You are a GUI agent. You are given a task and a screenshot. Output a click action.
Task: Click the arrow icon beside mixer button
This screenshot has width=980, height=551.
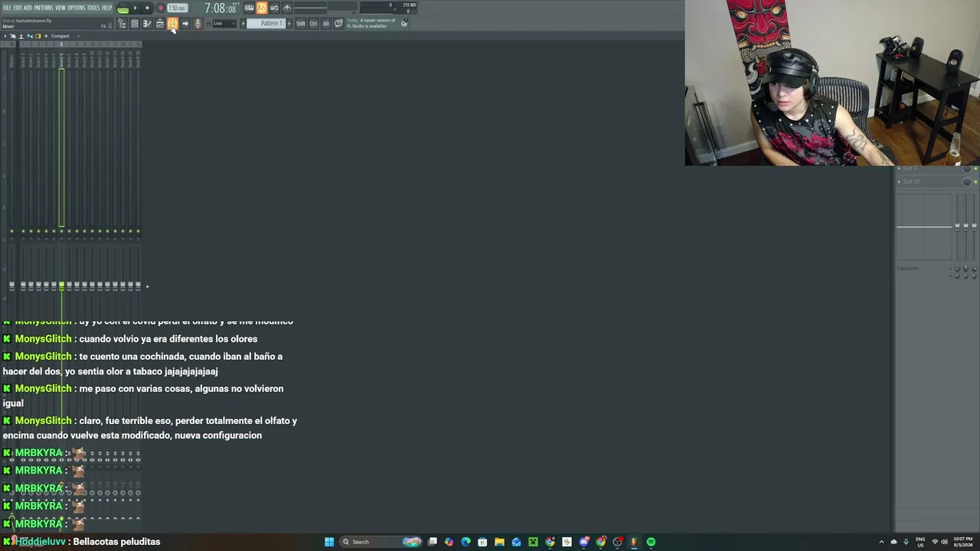[185, 24]
